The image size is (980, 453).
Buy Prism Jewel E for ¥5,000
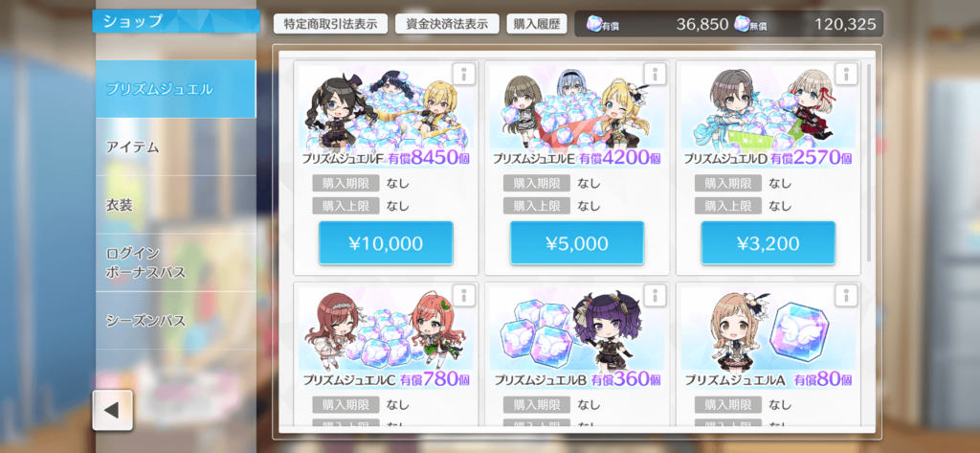click(577, 243)
